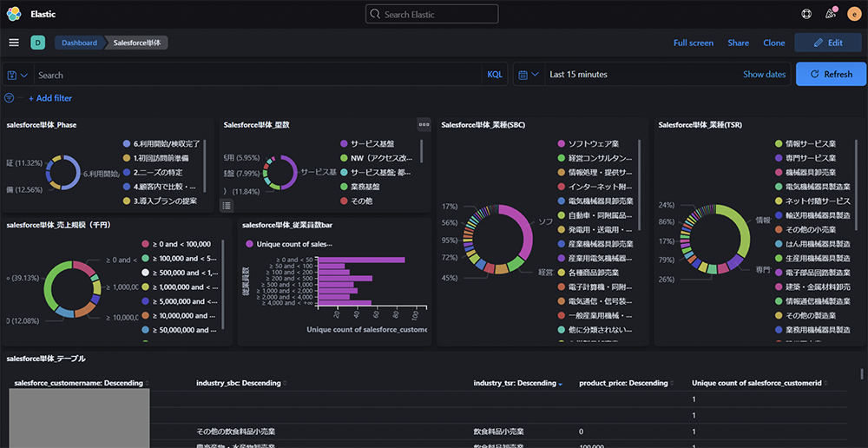This screenshot has height=448, width=868.
Task: Click legend text ネット付随サービス
Action: click(819, 201)
